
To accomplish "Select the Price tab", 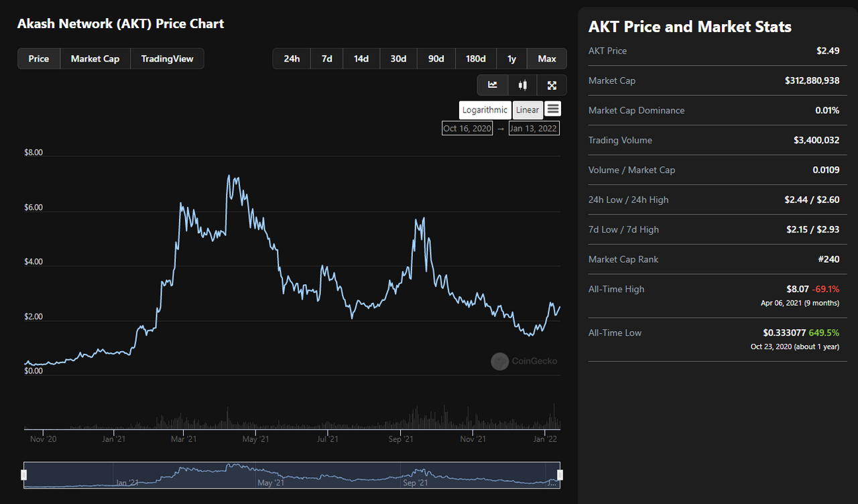I will tap(39, 59).
